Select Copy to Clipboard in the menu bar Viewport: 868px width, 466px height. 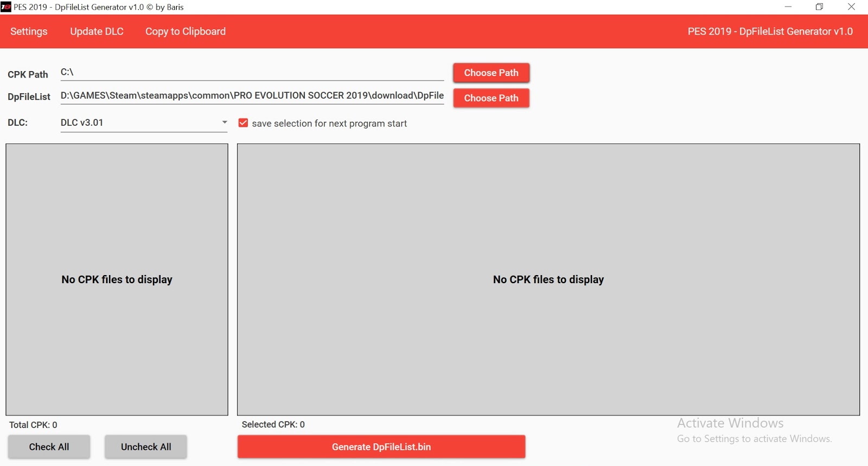(186, 31)
